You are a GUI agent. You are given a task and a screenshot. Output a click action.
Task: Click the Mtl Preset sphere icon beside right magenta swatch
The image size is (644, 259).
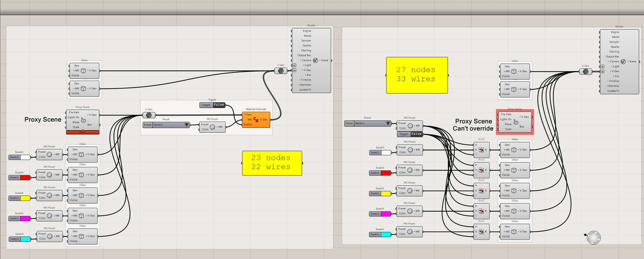pyautogui.click(x=410, y=211)
